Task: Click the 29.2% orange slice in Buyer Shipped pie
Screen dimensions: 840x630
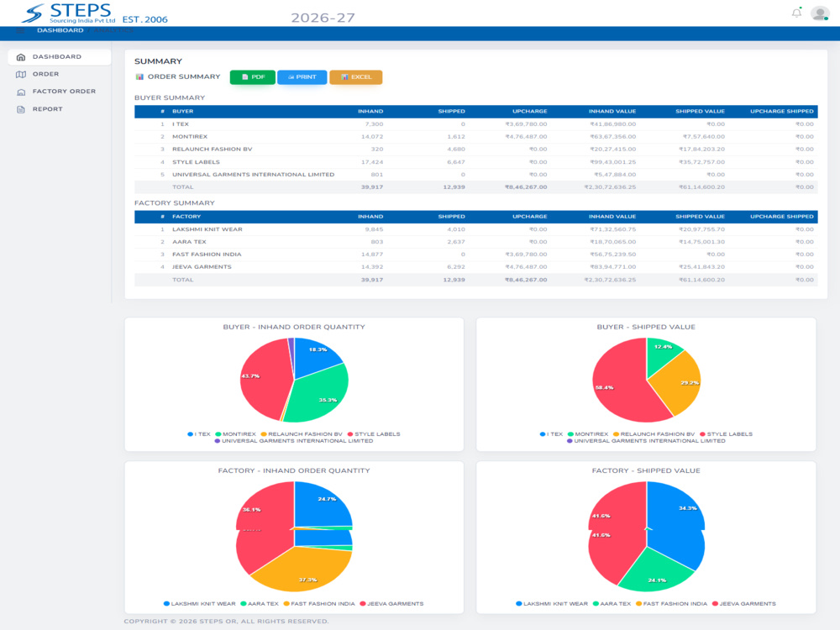Action: point(678,383)
